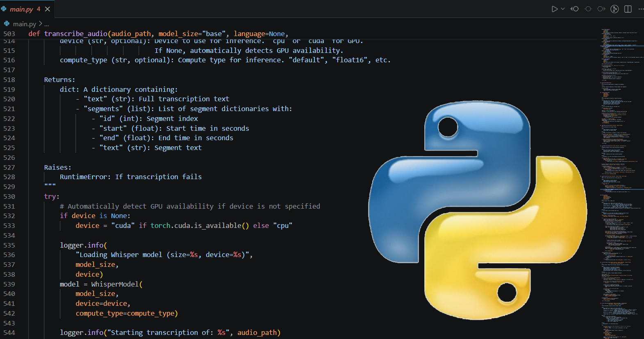
Task: Click 'compute_type=compute_type)' on line 542
Action: [127, 314]
